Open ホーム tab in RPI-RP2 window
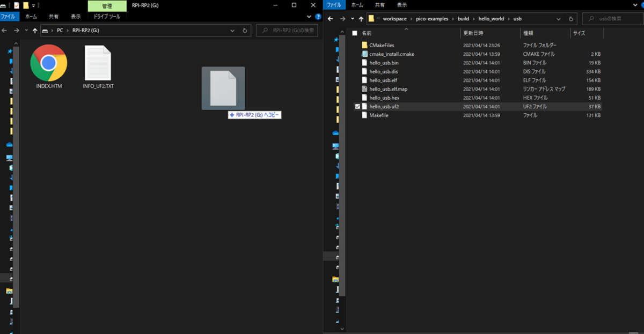Image resolution: width=644 pixels, height=334 pixels. (x=31, y=17)
